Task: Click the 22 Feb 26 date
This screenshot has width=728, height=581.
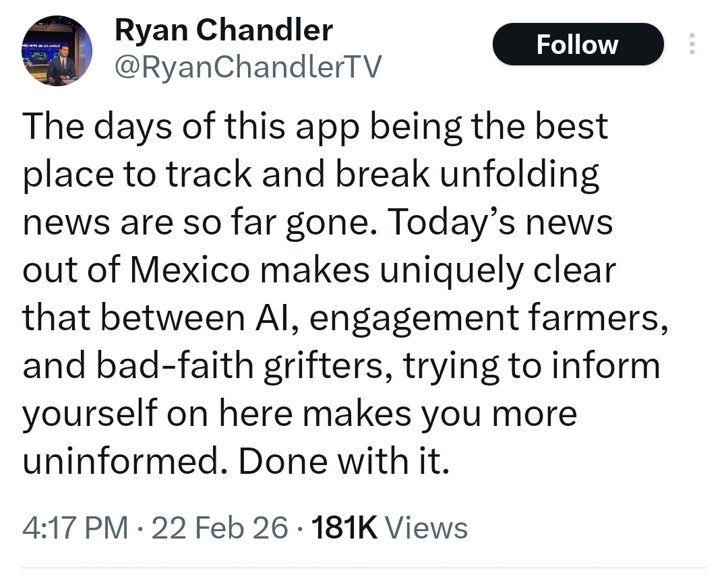Action: [220, 527]
